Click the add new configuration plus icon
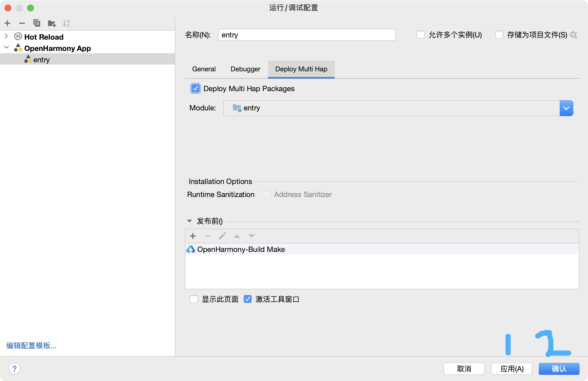Image resolution: width=588 pixels, height=381 pixels. tap(8, 23)
